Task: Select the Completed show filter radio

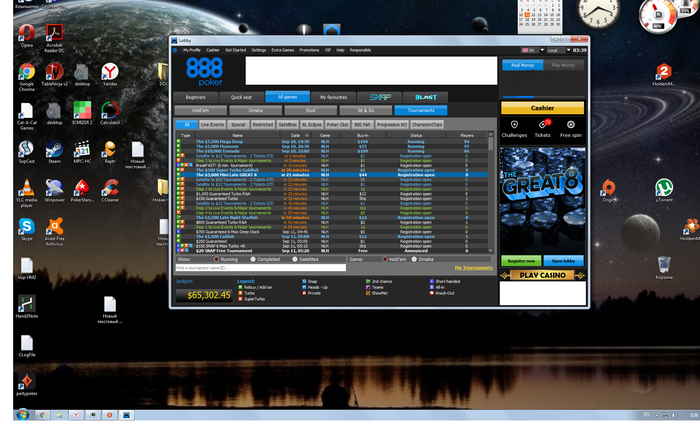Action: coord(253,259)
